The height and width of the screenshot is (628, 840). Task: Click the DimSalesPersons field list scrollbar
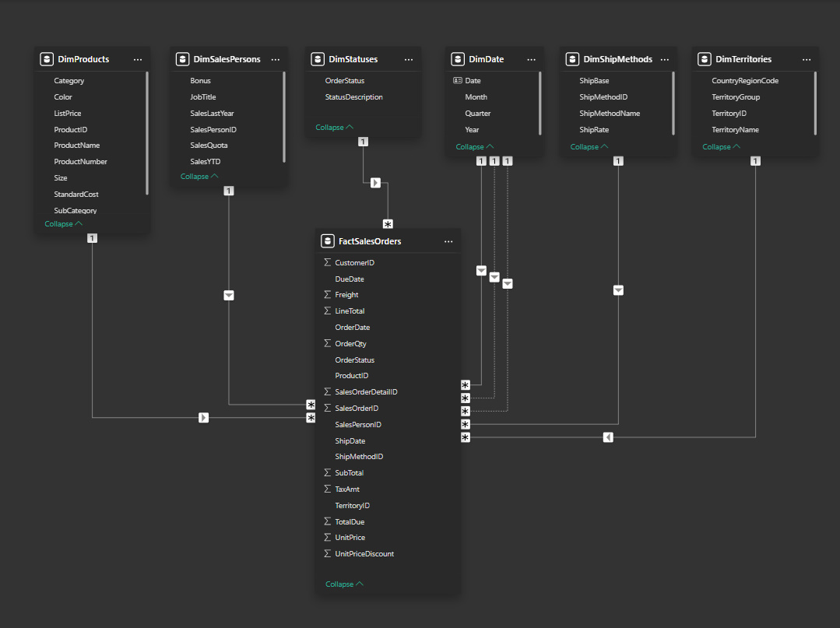(x=284, y=117)
